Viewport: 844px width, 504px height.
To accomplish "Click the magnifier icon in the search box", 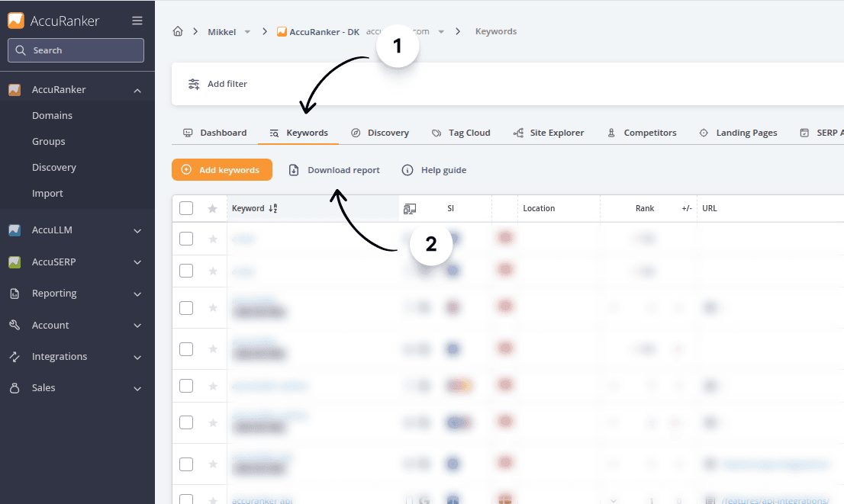I will coord(21,50).
